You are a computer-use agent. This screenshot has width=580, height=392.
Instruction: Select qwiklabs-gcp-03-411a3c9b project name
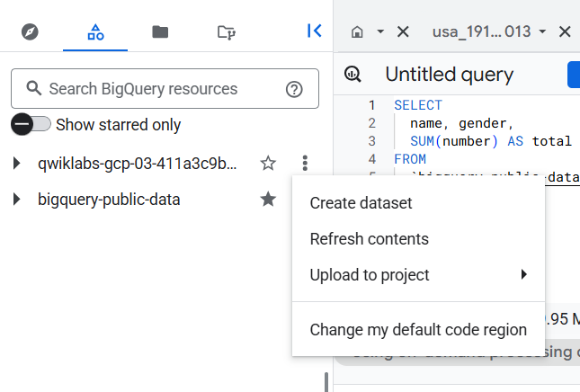(138, 163)
